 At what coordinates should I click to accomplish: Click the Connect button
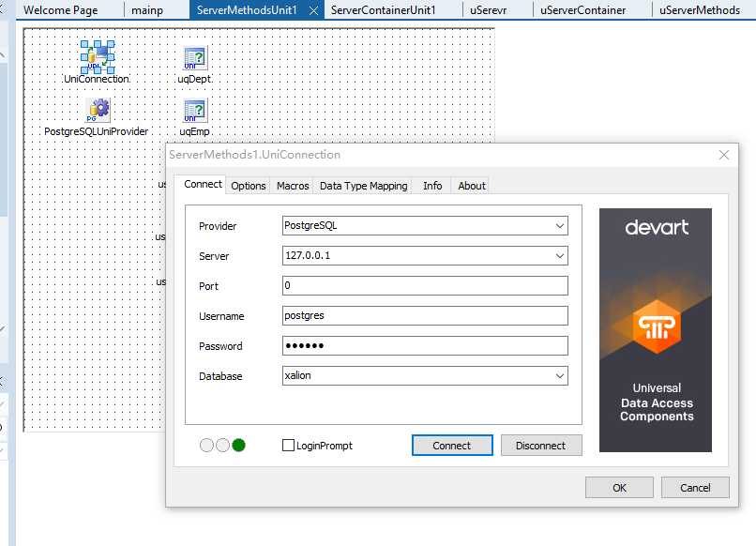[452, 446]
